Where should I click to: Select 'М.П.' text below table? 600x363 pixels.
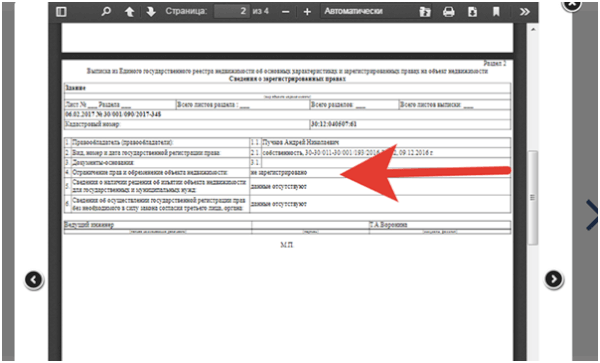[287, 245]
